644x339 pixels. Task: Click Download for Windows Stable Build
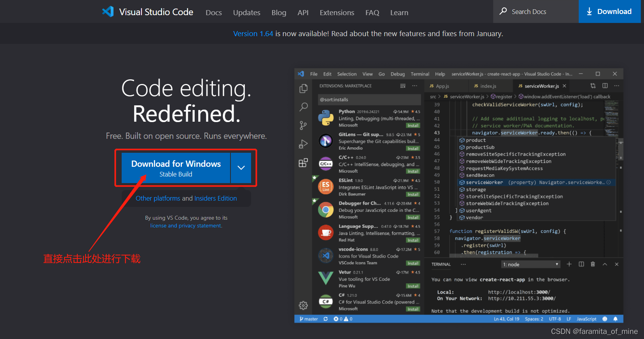tap(176, 168)
